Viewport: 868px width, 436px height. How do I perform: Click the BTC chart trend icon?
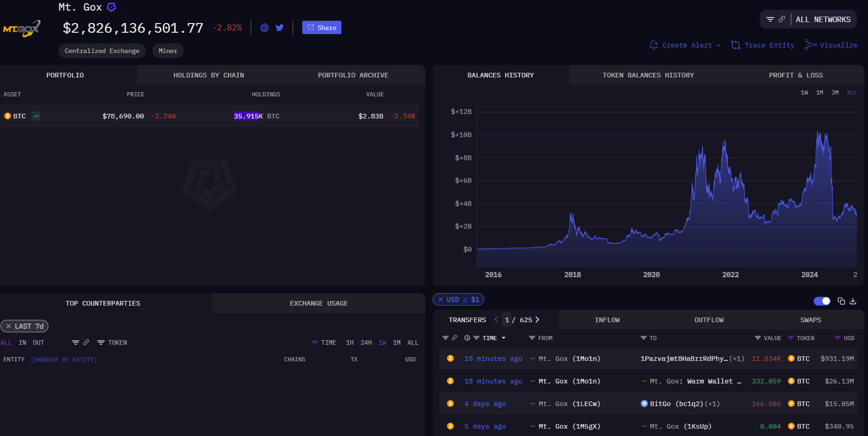(36, 116)
